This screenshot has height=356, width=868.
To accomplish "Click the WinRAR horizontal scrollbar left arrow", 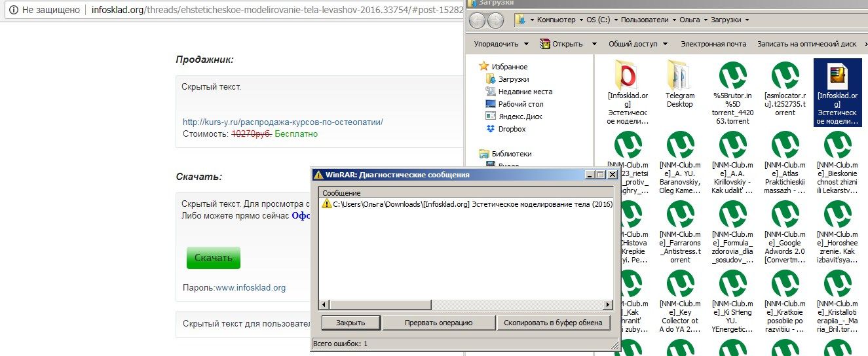I will coord(324,305).
